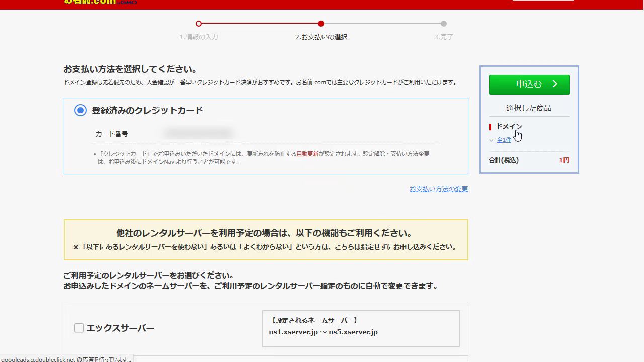Click the blurred カード番号 value
This screenshot has width=644, height=362.
[x=198, y=134]
